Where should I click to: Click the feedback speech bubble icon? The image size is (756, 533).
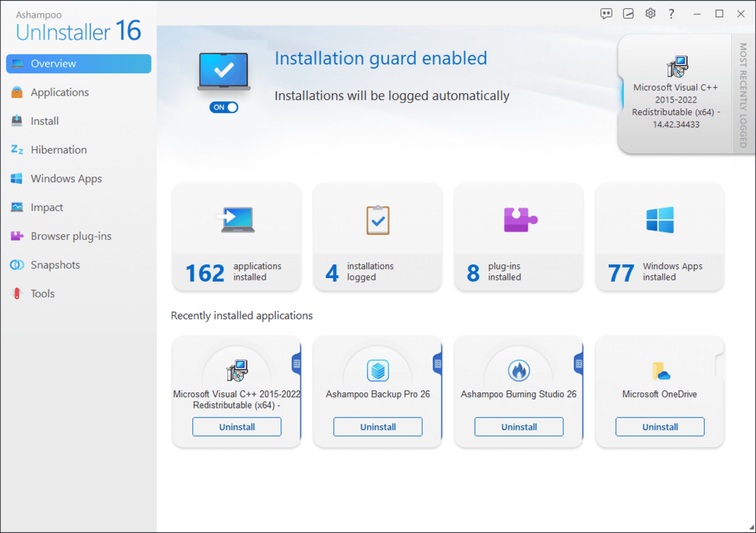[x=606, y=14]
